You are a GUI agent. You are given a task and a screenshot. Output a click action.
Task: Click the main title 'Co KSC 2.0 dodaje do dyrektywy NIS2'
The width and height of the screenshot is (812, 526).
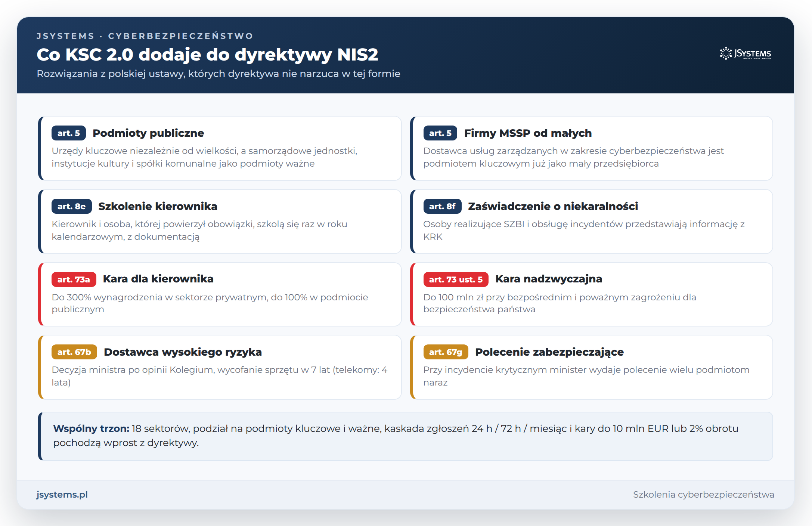pos(207,55)
